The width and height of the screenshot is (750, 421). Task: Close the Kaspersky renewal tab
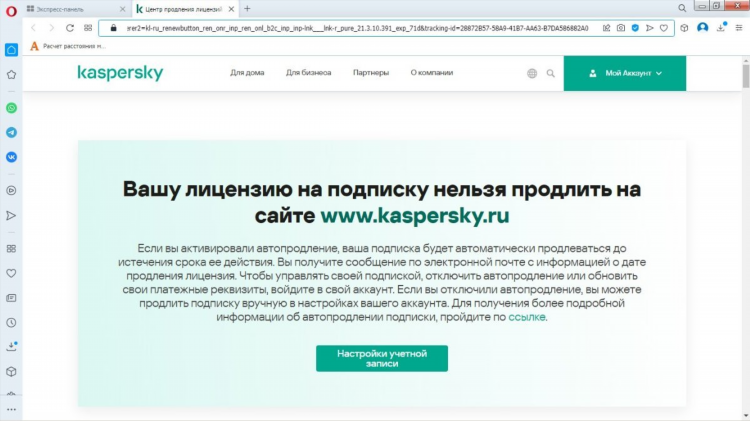click(232, 9)
